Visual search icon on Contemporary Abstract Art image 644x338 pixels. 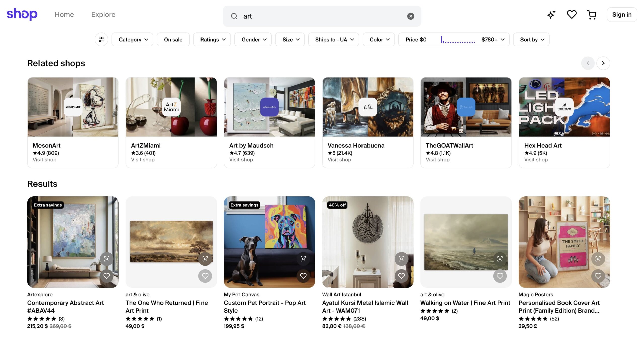(107, 259)
